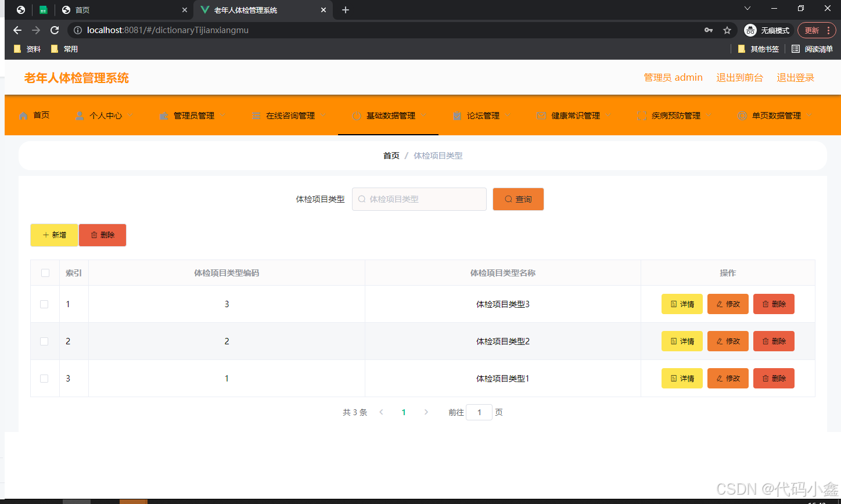
Task: Click 修改 for 体检项目类型3
Action: click(x=728, y=304)
